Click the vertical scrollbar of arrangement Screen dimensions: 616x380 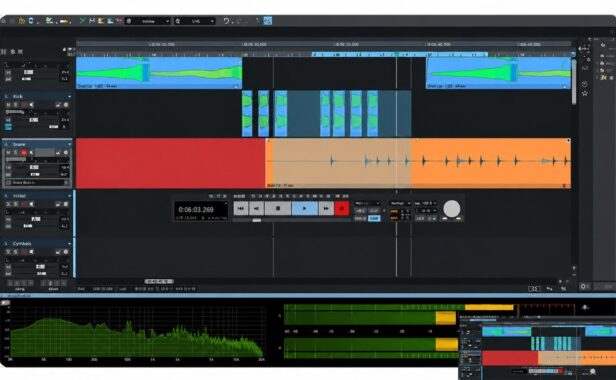(x=574, y=82)
